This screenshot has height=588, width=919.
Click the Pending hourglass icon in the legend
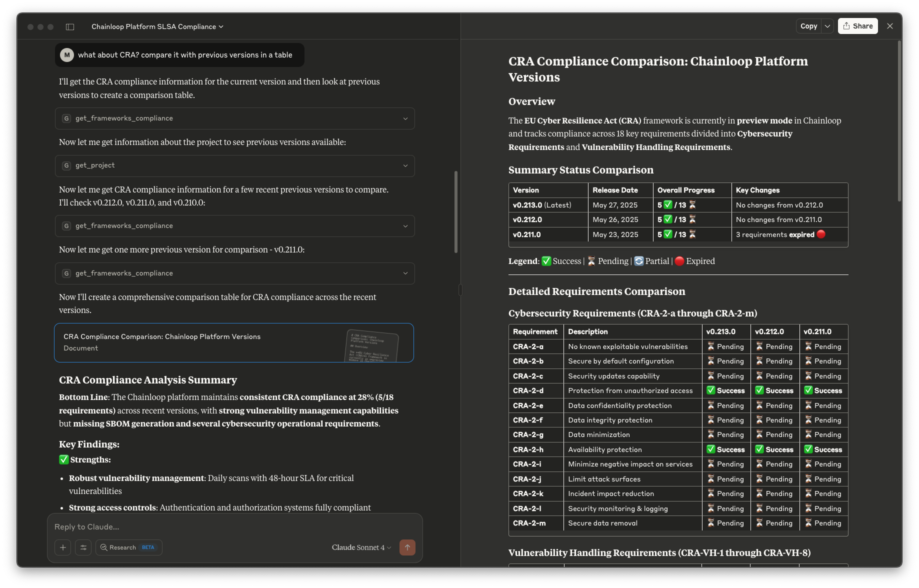pyautogui.click(x=591, y=261)
